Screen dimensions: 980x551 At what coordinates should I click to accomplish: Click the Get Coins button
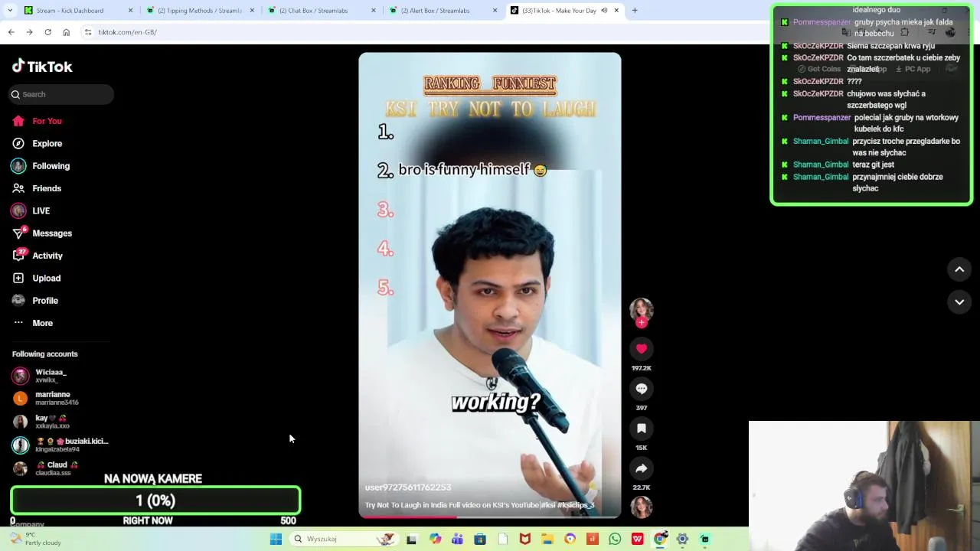(819, 69)
